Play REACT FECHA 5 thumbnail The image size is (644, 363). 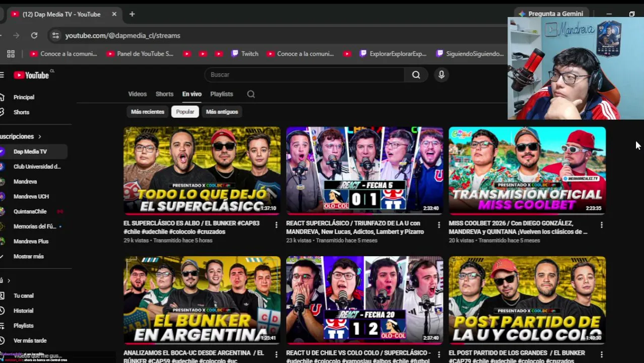(x=365, y=170)
